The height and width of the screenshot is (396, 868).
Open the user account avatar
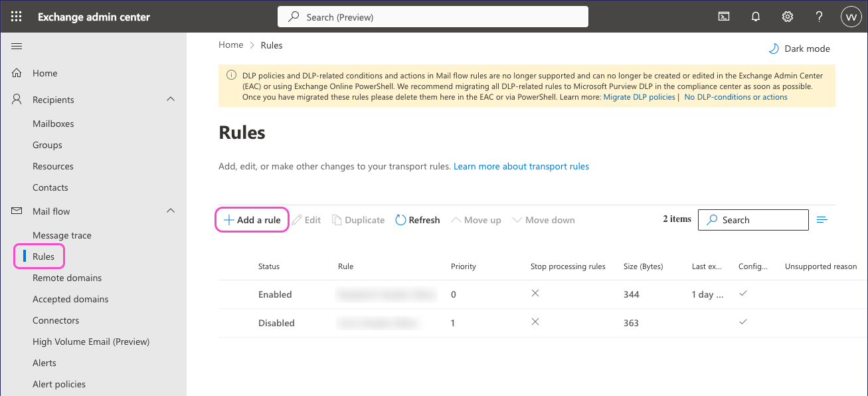(x=851, y=17)
